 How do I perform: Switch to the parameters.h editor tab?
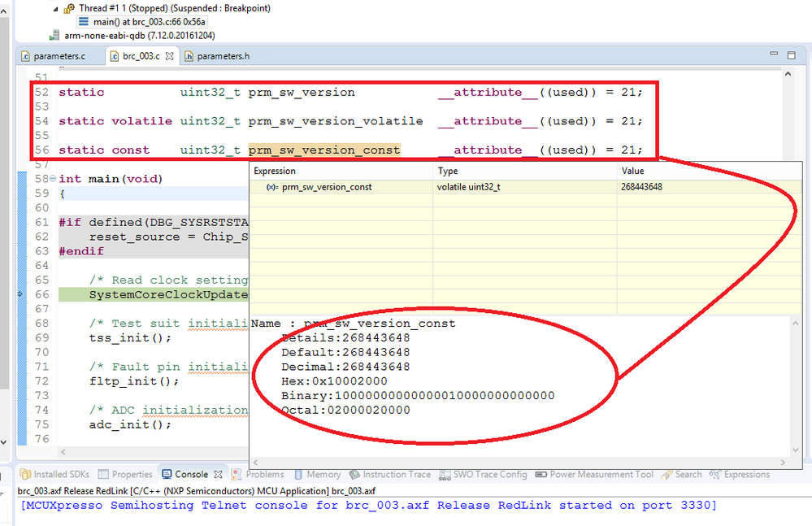(x=218, y=56)
